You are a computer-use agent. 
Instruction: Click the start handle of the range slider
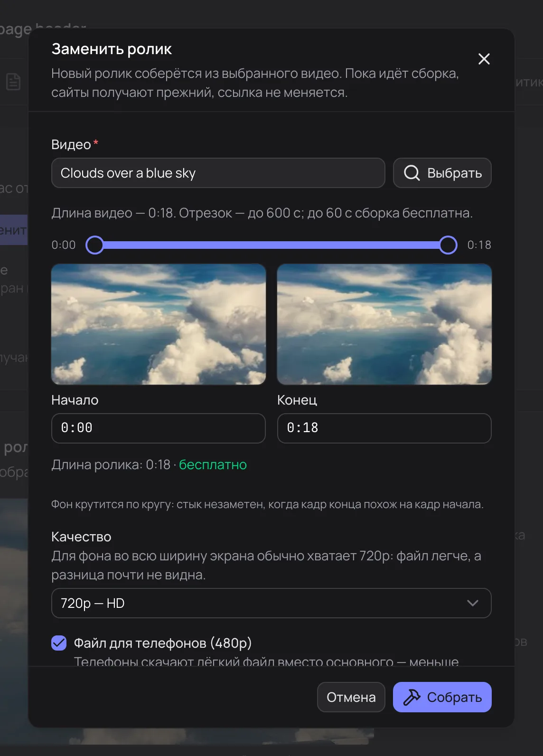coord(95,245)
